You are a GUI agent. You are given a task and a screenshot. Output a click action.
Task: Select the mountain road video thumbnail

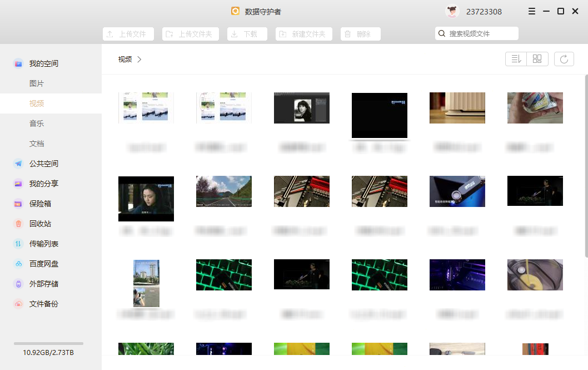point(224,191)
